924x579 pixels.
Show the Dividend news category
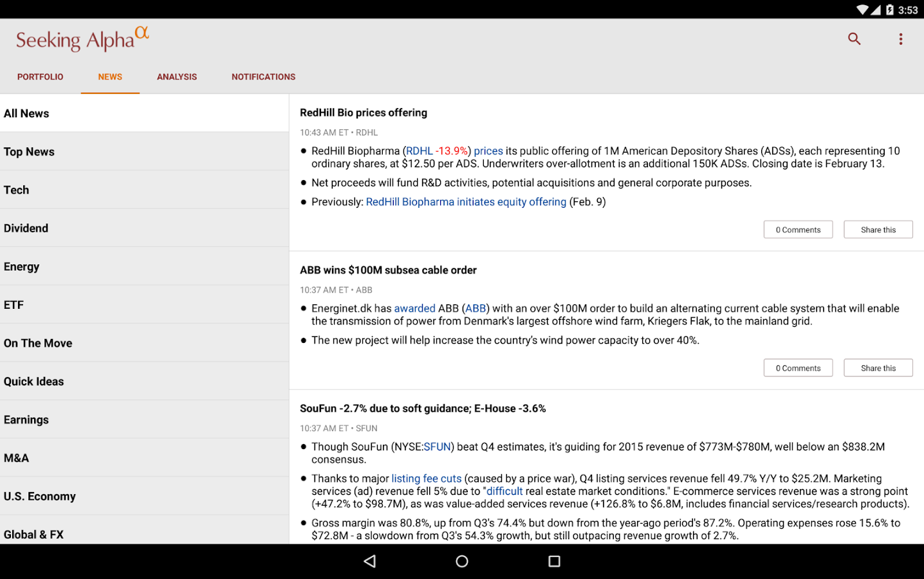click(x=144, y=228)
